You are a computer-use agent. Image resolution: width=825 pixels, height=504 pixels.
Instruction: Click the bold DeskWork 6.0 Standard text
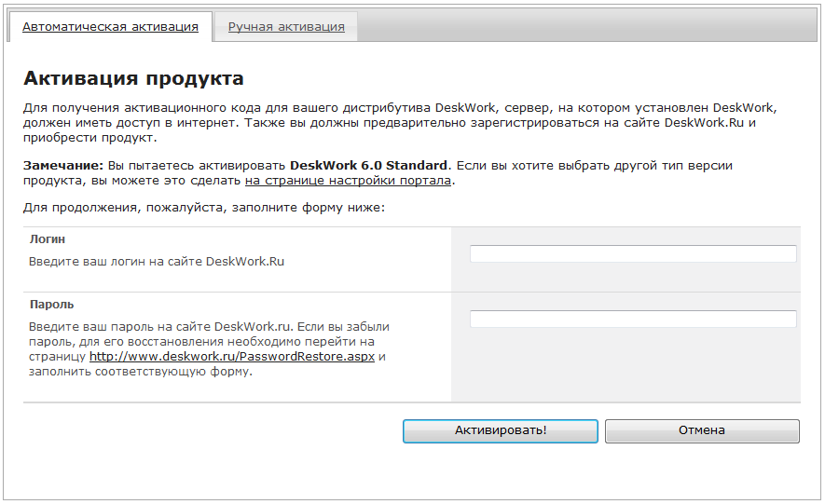pos(368,166)
